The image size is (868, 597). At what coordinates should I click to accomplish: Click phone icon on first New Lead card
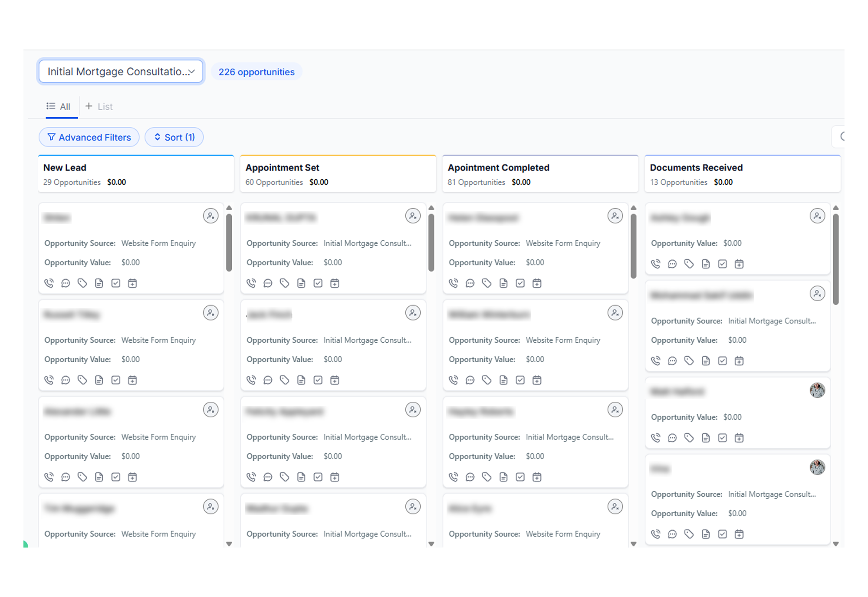point(49,283)
